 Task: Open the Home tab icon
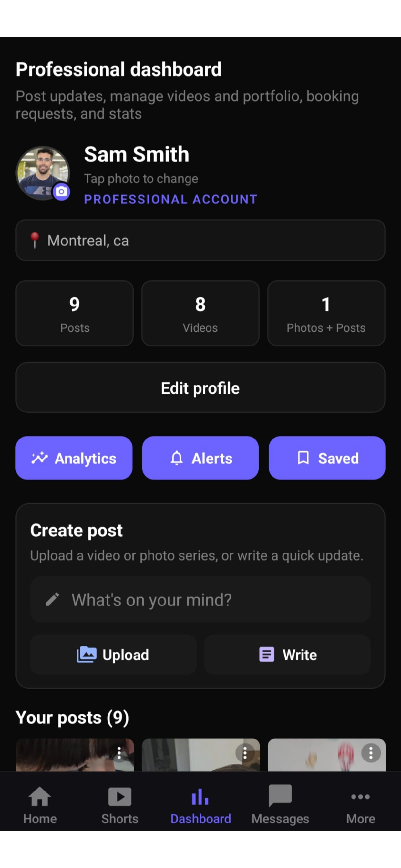coord(40,797)
